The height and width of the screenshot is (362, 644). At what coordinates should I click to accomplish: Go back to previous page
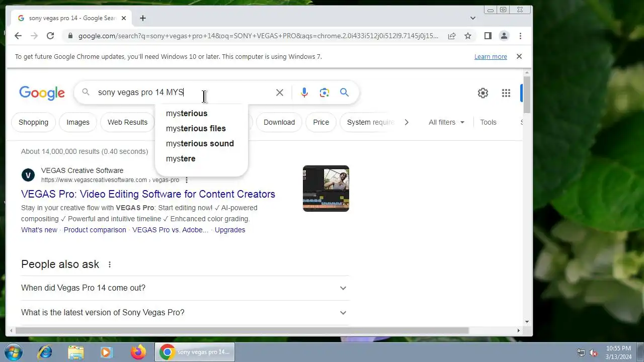(x=18, y=36)
